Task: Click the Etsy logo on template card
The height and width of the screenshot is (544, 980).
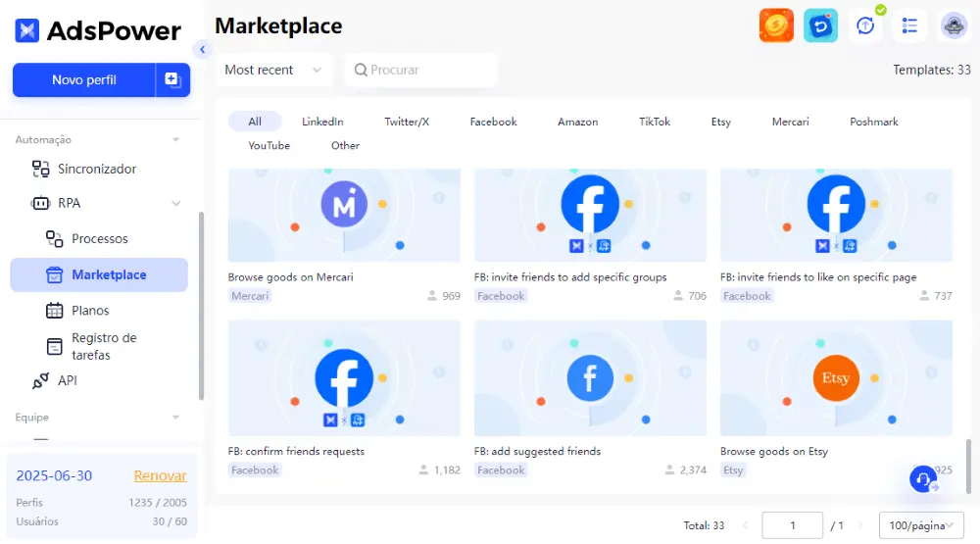Action: 836,377
